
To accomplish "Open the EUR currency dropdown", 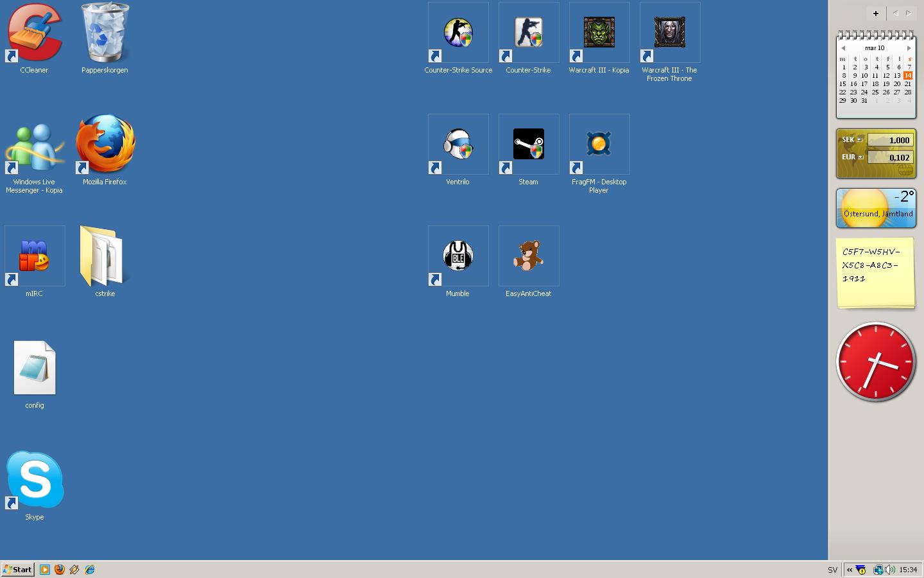I will point(860,157).
